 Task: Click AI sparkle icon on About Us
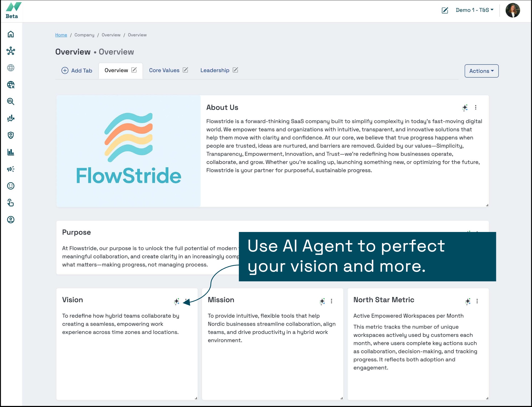coord(465,108)
